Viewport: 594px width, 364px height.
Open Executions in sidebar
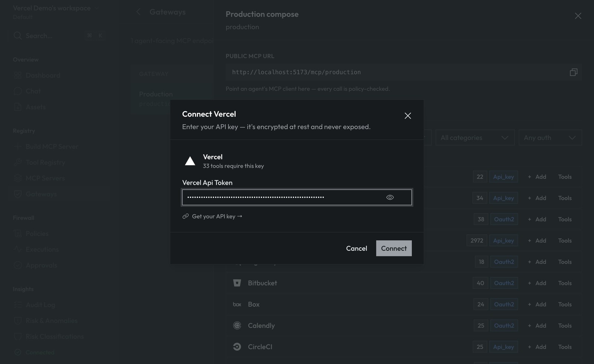click(59, 249)
